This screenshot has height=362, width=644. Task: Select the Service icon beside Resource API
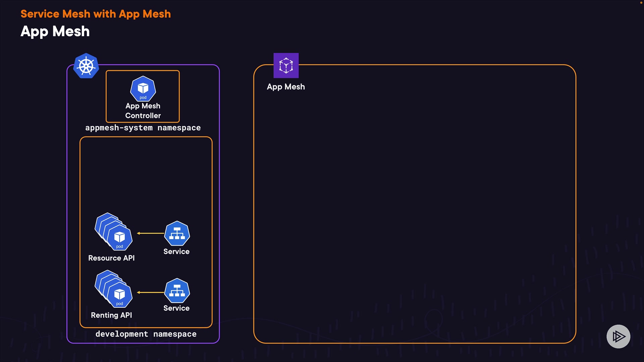177,233
